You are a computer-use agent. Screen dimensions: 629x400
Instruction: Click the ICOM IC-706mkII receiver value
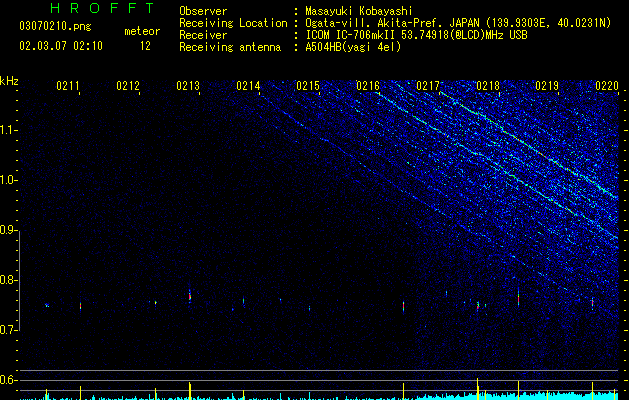(x=416, y=35)
